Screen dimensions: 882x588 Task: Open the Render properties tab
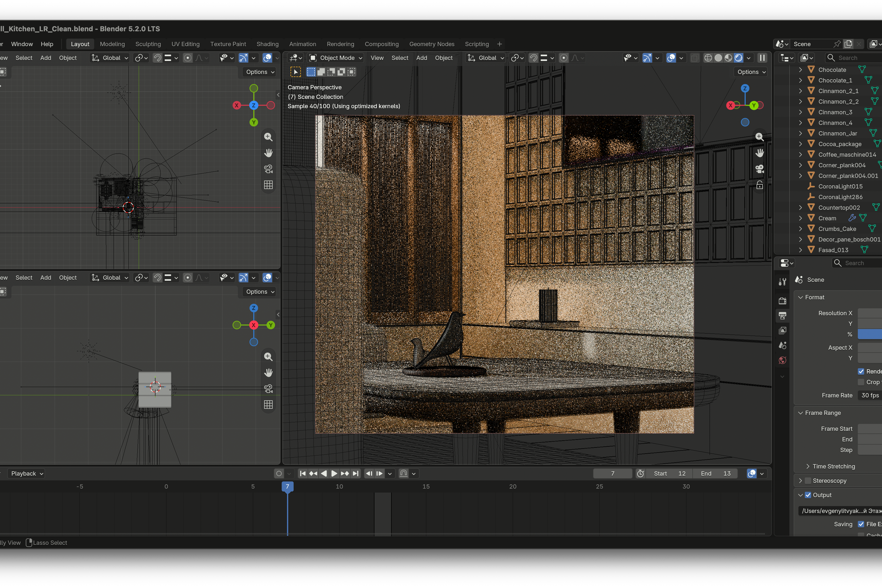pyautogui.click(x=782, y=301)
